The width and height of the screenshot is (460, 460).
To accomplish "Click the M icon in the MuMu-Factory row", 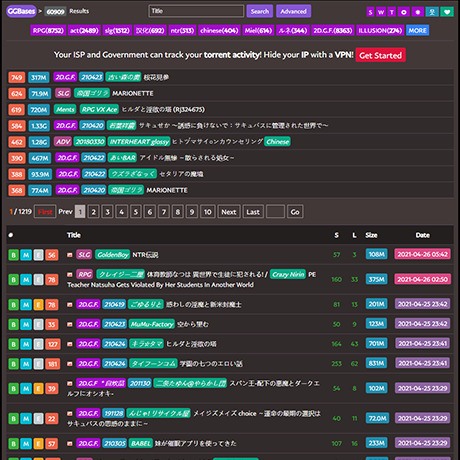I will (26, 324).
